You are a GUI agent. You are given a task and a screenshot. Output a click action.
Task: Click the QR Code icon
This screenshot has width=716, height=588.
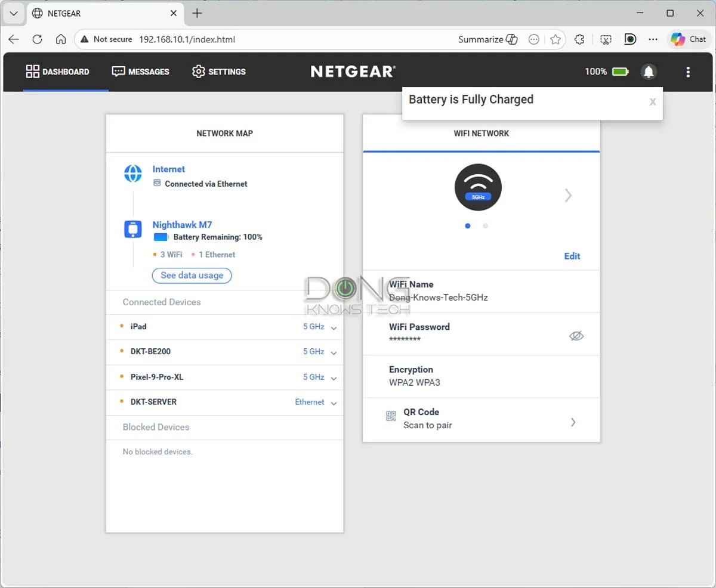(x=391, y=416)
